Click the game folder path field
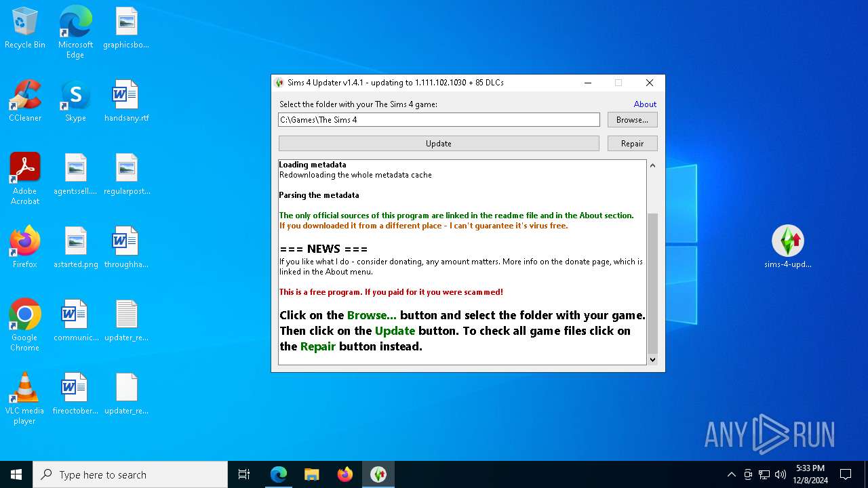Image resolution: width=868 pixels, height=488 pixels. (439, 120)
